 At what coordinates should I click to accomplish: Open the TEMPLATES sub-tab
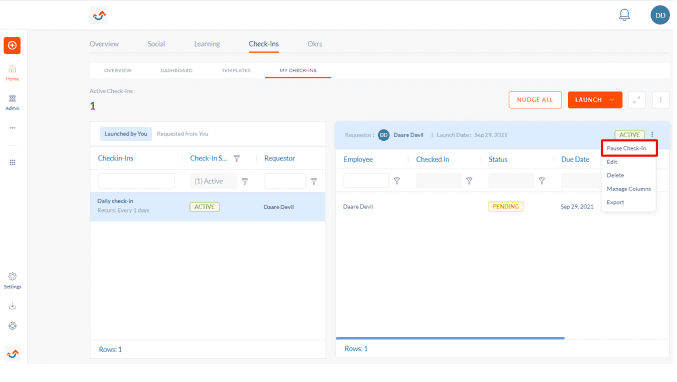coord(236,70)
